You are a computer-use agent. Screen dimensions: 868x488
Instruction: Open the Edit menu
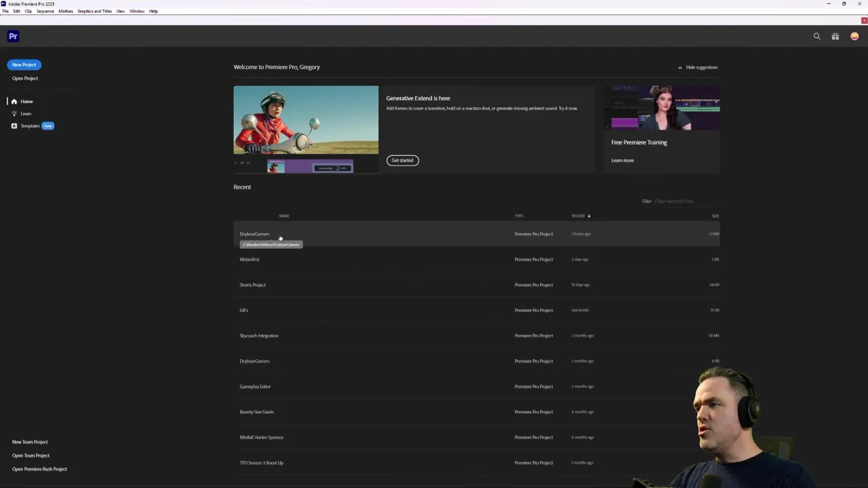point(16,12)
